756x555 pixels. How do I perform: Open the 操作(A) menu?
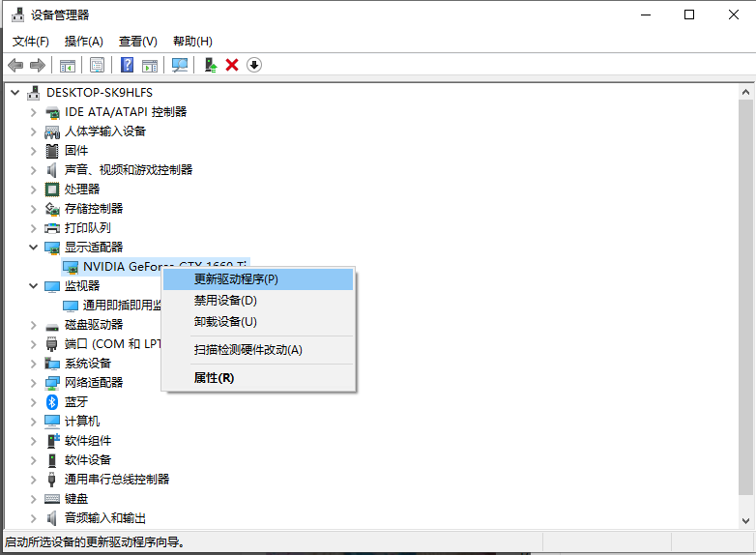84,42
